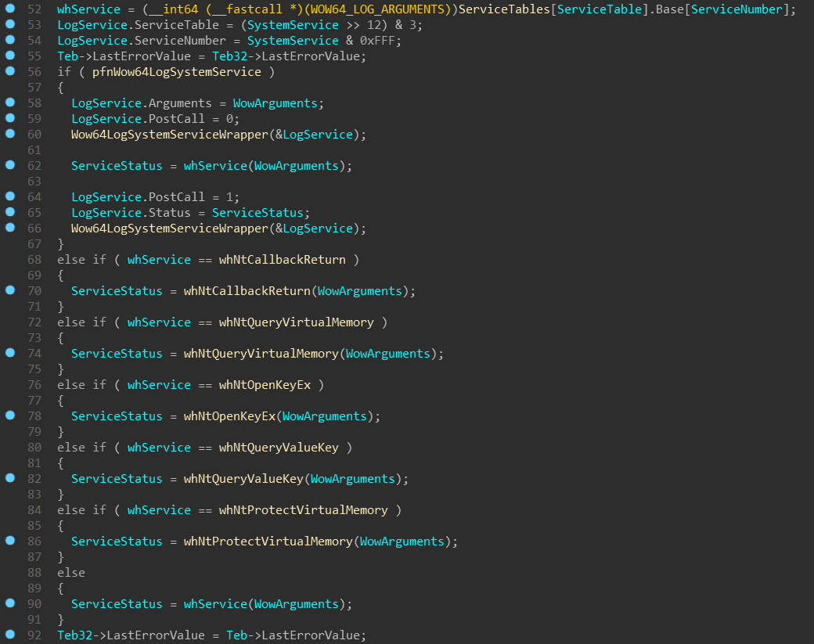Screen dimensions: 814x644
Task: Toggle breakpoint dot on line 59
Action: (10, 118)
